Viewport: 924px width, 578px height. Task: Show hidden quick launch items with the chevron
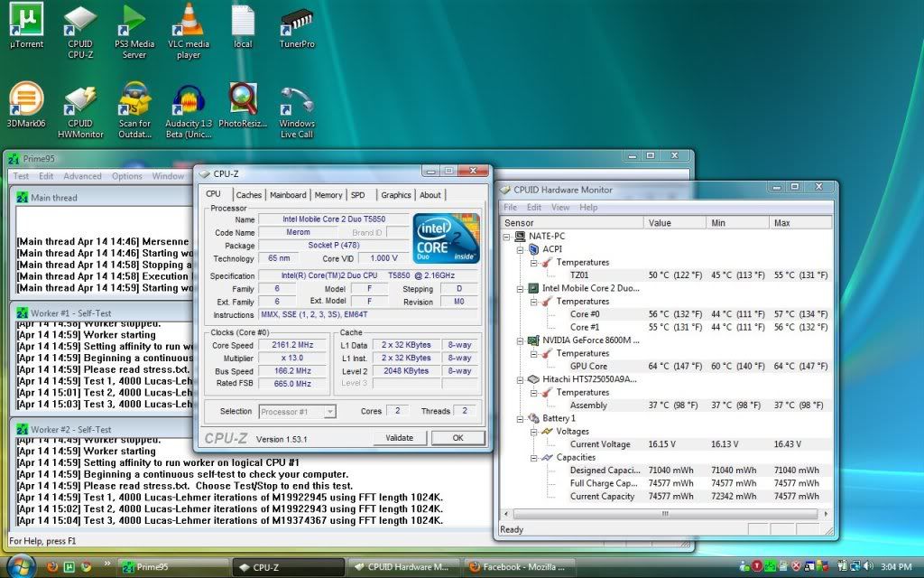point(106,564)
